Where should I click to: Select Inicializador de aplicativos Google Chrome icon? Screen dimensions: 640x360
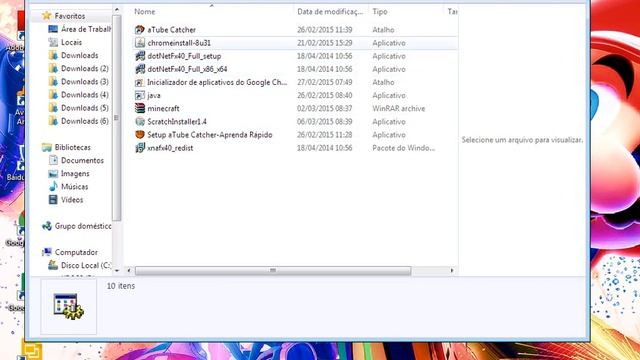tap(140, 82)
